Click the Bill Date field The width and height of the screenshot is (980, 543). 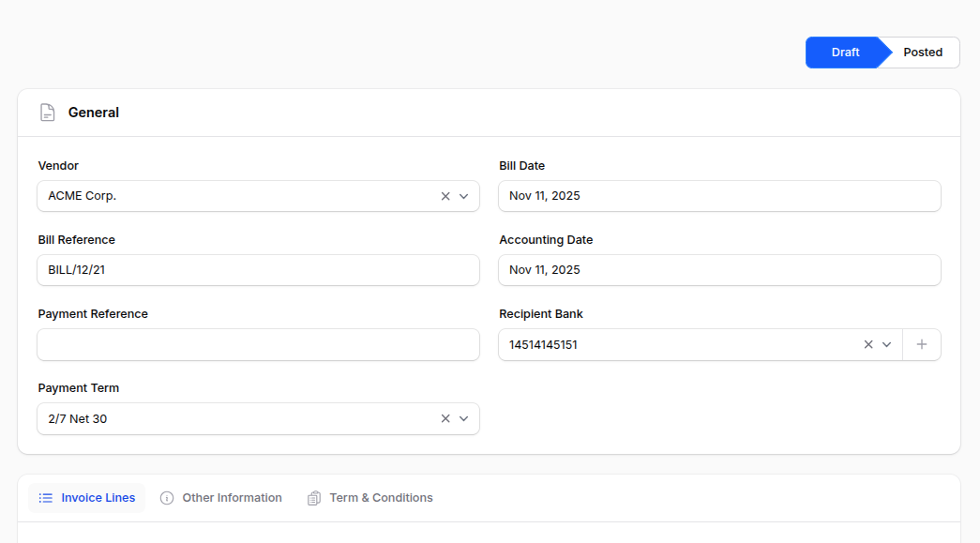click(719, 196)
